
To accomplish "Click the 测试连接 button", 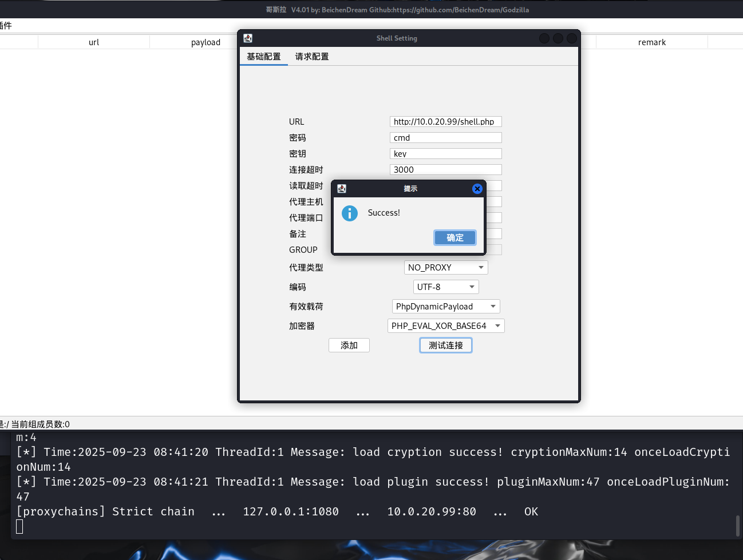I will [446, 345].
